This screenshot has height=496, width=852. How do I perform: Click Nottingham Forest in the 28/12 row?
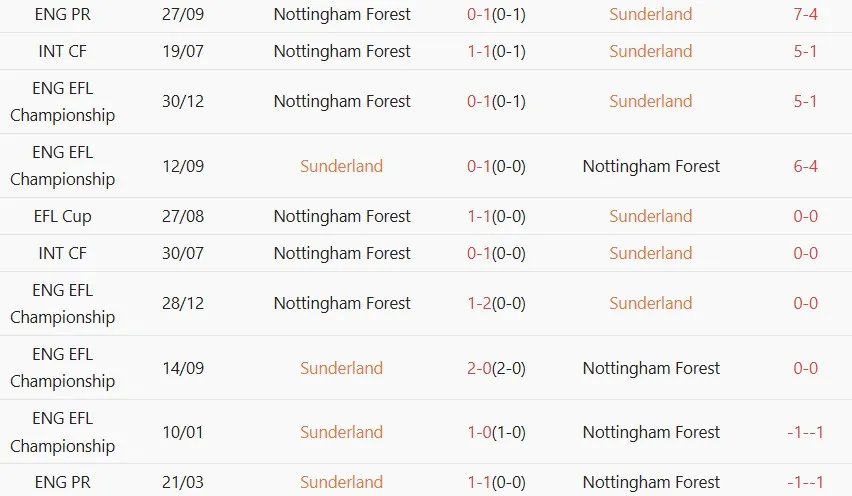[x=342, y=303]
